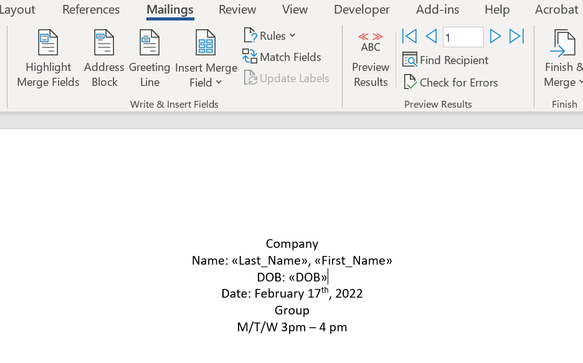583x363 pixels.
Task: Click the Group text line
Action: 292,310
